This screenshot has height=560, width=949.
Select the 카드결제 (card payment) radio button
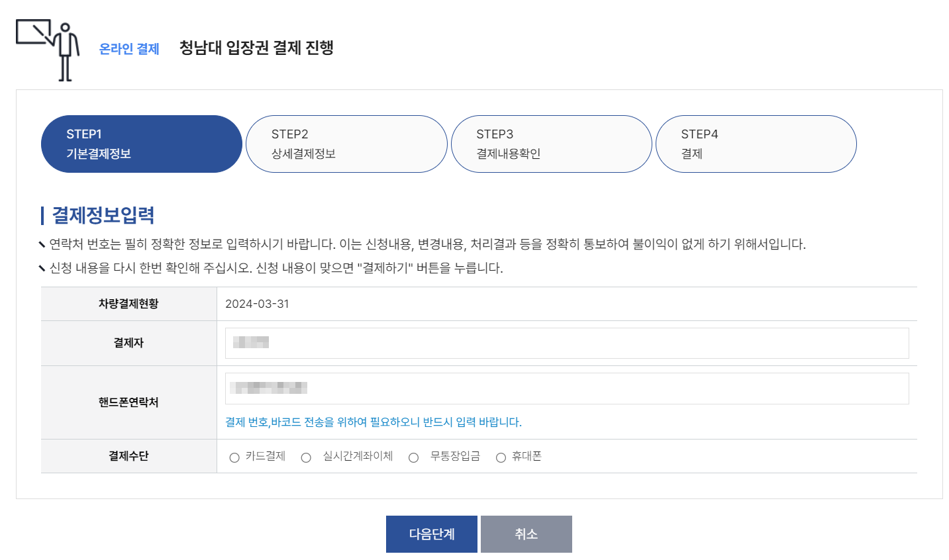(x=234, y=457)
